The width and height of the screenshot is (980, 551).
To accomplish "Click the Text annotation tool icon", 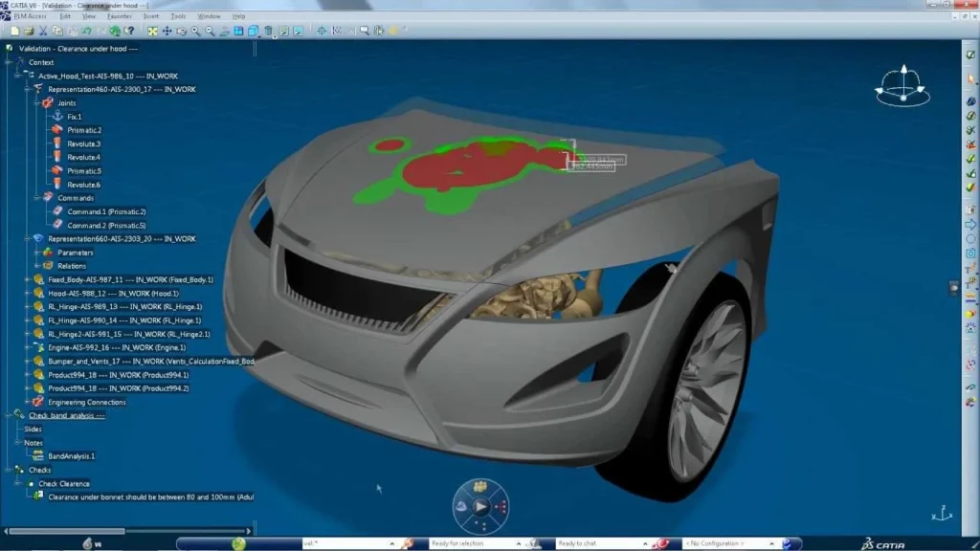I will coord(970,269).
